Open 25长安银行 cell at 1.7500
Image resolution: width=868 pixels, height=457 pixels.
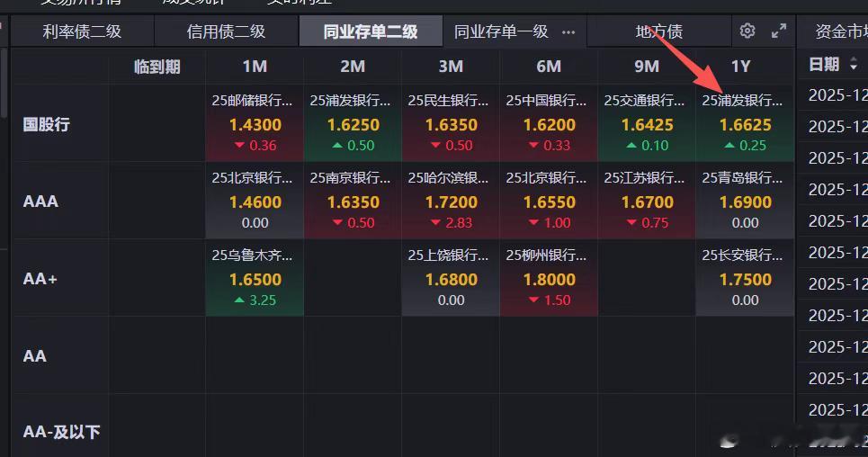[x=745, y=277]
